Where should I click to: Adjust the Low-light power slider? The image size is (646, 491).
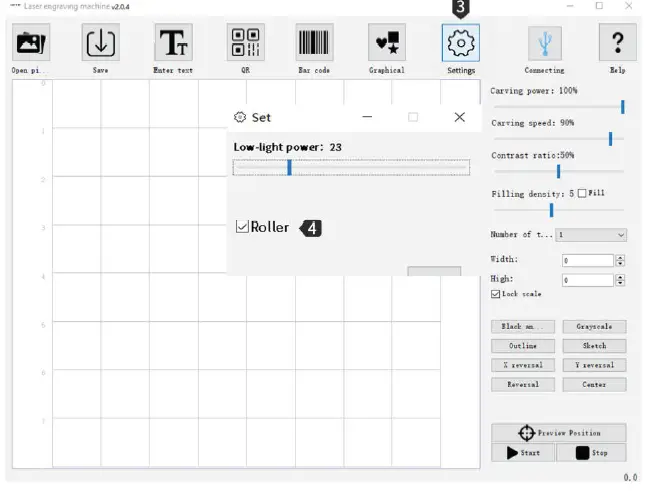click(x=351, y=168)
